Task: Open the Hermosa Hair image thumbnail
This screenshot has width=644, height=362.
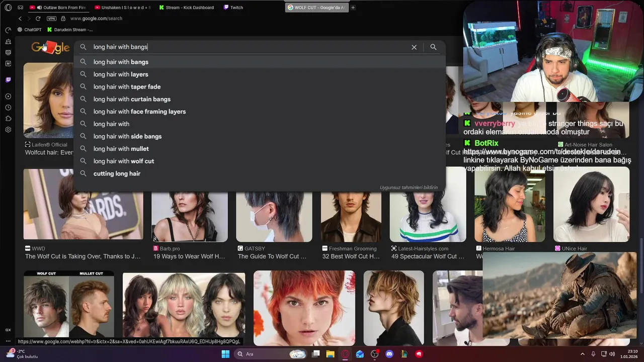Action: point(510,205)
